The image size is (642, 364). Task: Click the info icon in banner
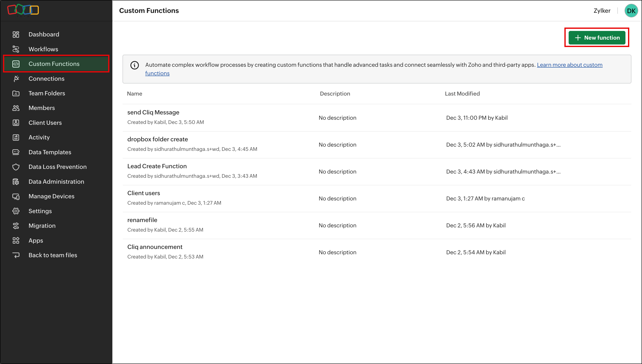pos(135,65)
